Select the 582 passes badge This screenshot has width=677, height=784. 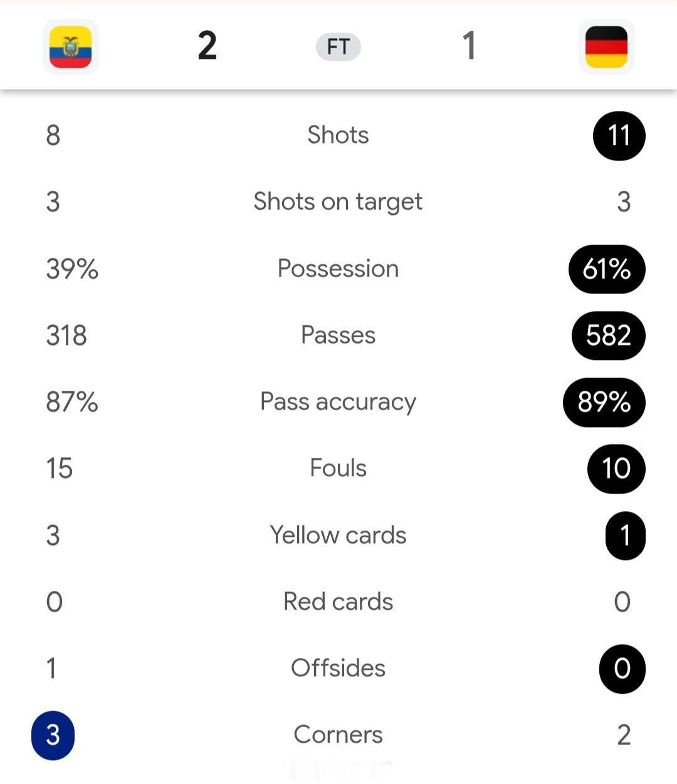click(x=609, y=336)
